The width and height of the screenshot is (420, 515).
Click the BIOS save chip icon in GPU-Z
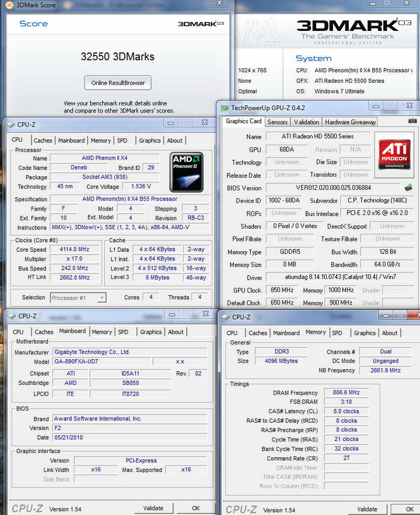(x=408, y=188)
